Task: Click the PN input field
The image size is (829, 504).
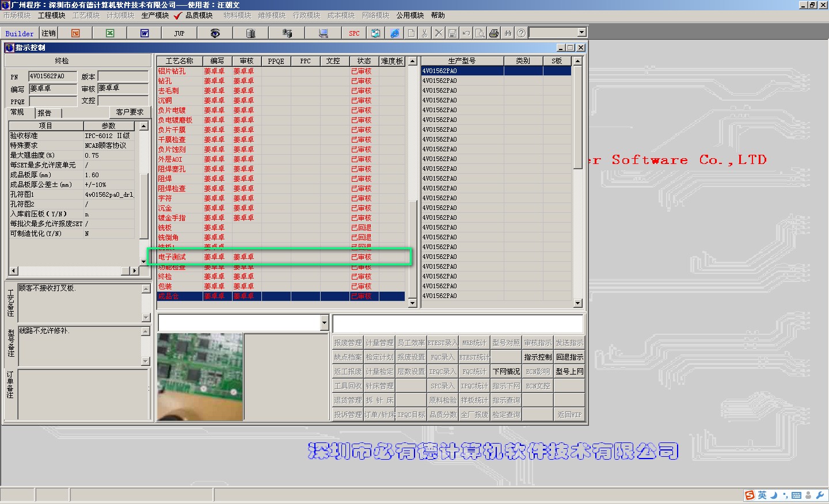Action: [52, 76]
